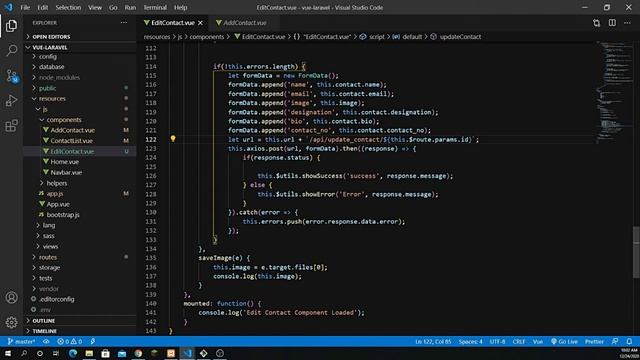
Task: Click UTF-8 encoding in status bar
Action: [498, 341]
